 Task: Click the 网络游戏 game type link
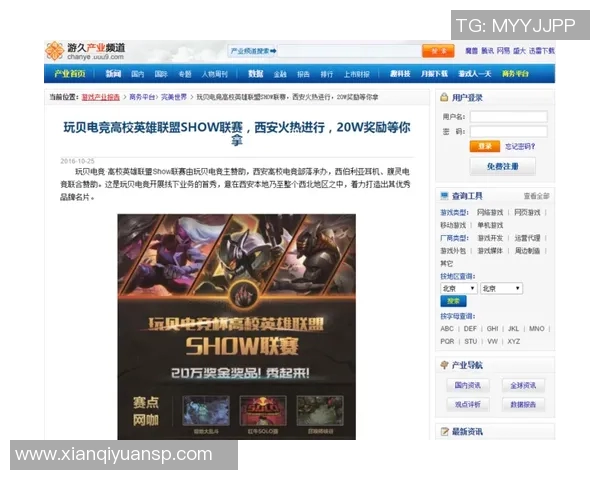pos(490,212)
